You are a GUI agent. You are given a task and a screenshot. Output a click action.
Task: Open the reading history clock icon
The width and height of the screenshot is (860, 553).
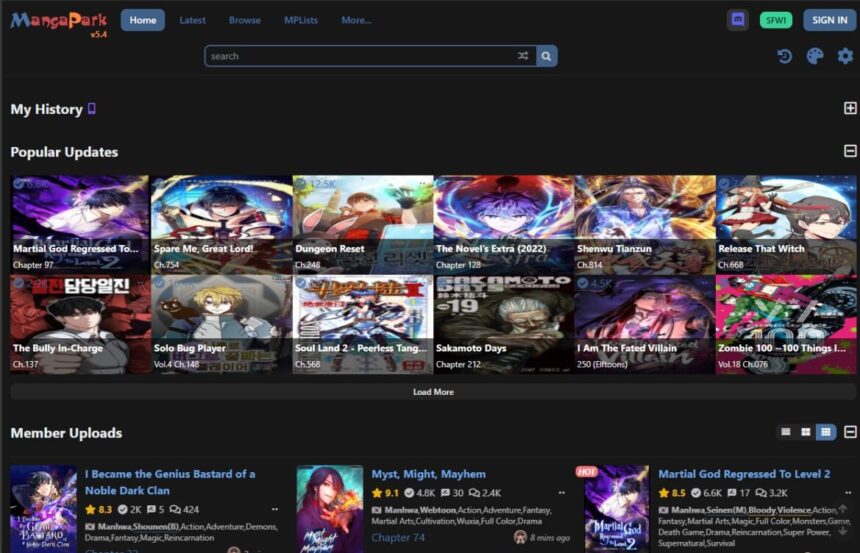pyautogui.click(x=785, y=56)
